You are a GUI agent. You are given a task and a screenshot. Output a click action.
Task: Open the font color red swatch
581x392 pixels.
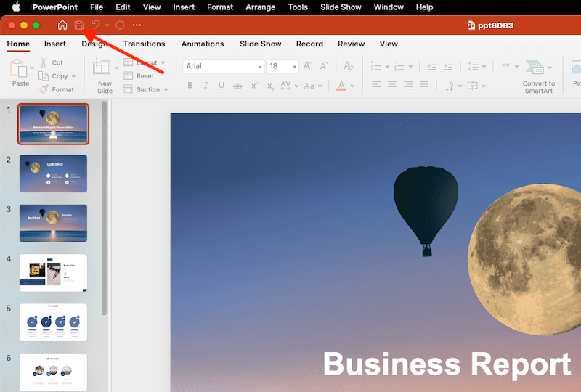pos(341,86)
